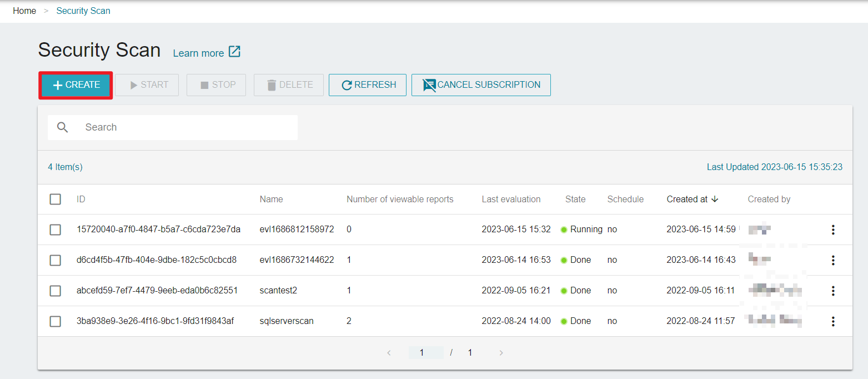Go to the previous page arrow

(x=389, y=353)
